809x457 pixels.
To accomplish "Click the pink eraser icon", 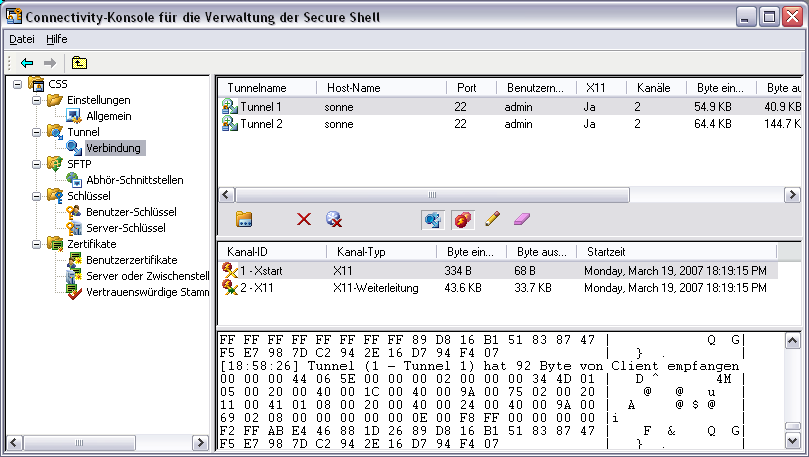I will [x=522, y=219].
